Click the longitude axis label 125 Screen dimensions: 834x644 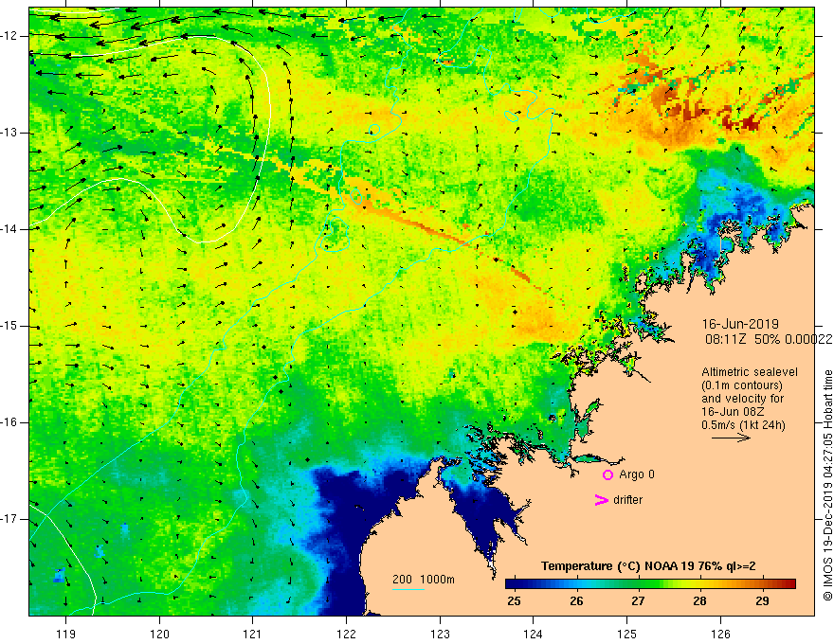pos(627,634)
